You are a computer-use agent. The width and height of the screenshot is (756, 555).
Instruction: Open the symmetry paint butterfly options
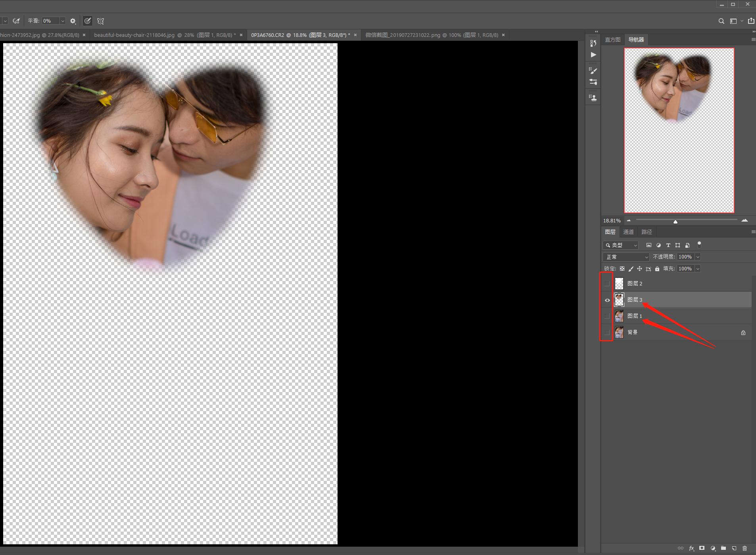100,21
